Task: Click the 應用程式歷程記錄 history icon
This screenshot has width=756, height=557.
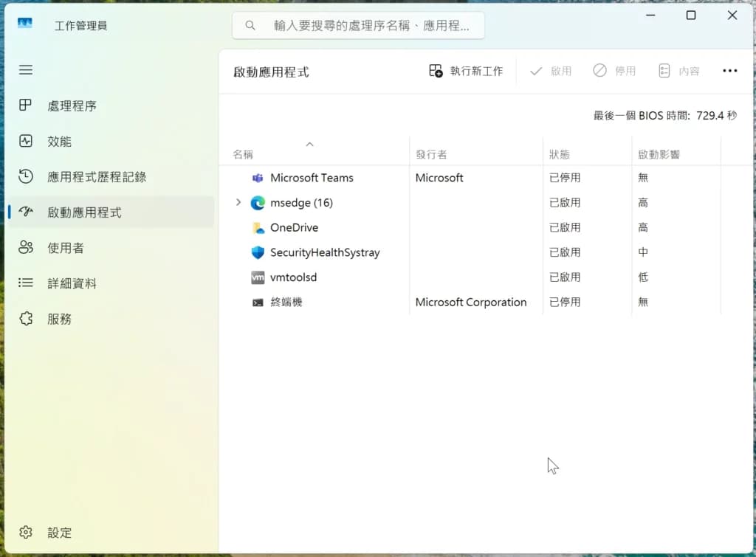Action: pyautogui.click(x=26, y=176)
